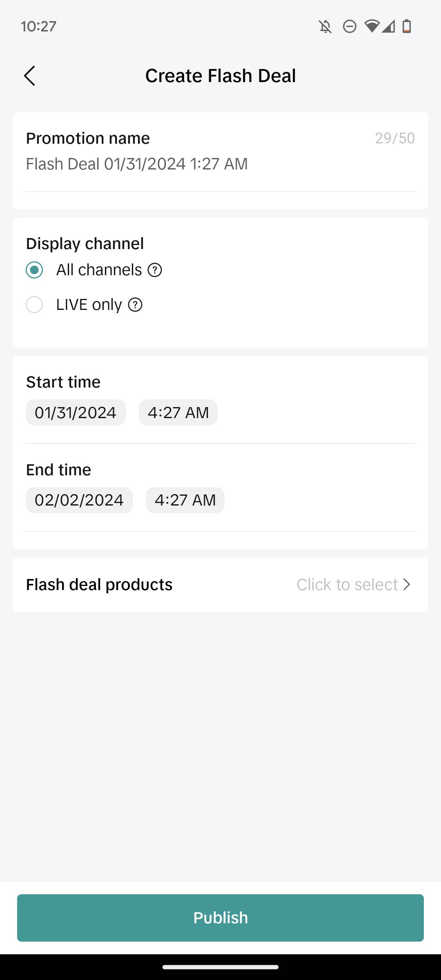Open the start date picker 01/31/2024
This screenshot has width=441, height=980.
pos(76,412)
